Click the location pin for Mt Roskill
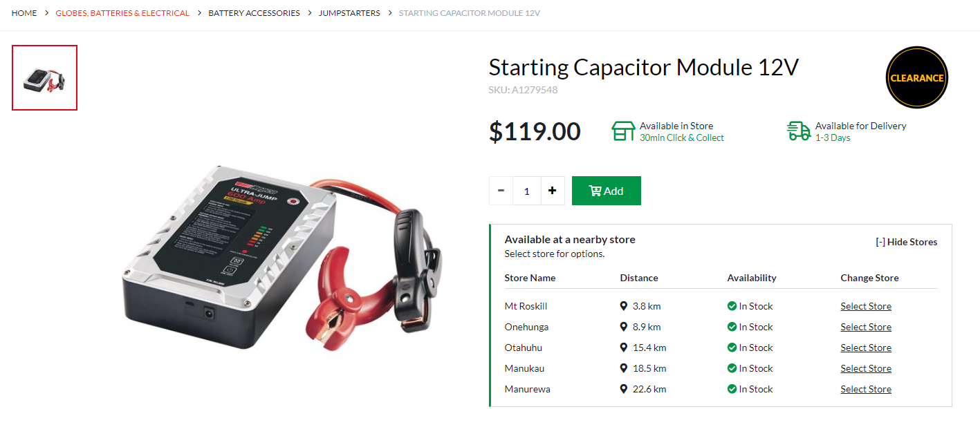The height and width of the screenshot is (427, 980). [x=624, y=306]
